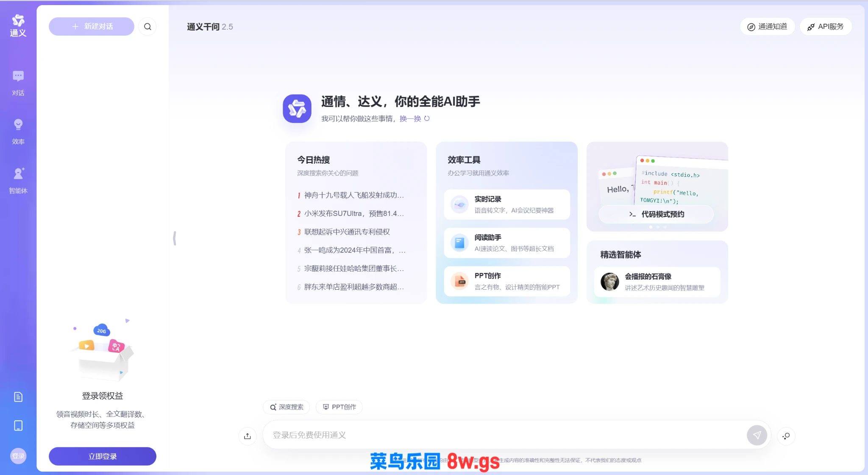Open 通通知道 page
Viewport: 868px width, 475px height.
(767, 27)
